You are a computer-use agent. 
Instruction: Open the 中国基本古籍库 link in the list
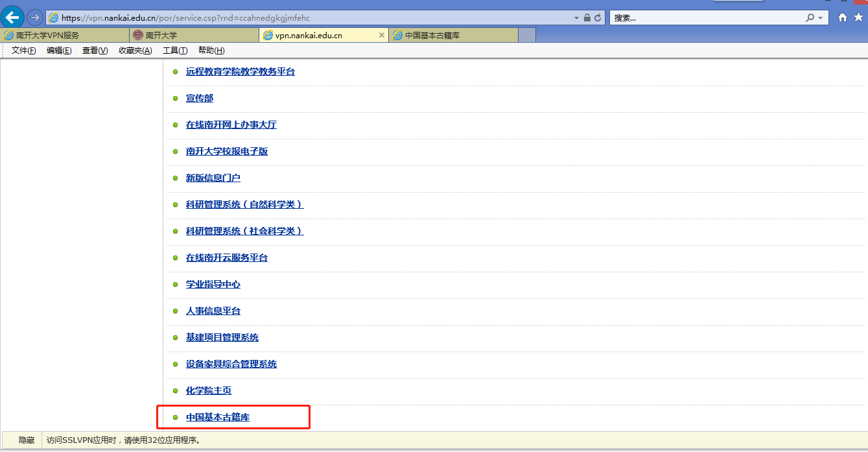218,417
